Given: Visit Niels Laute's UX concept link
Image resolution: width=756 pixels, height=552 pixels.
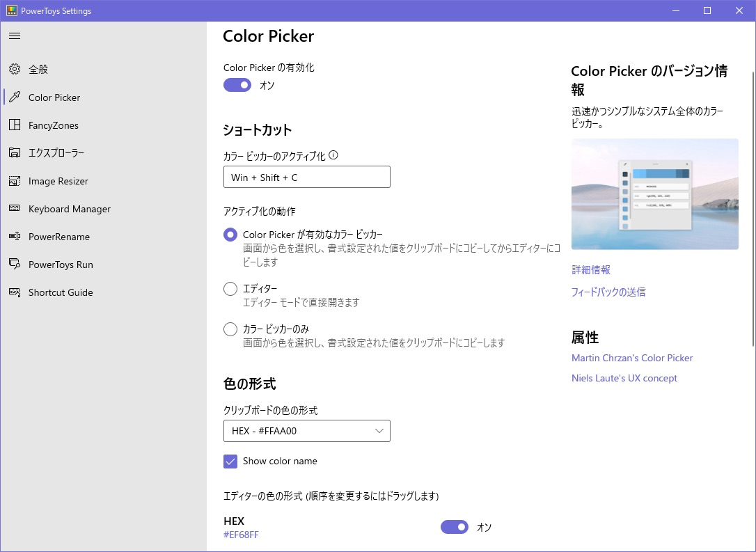Looking at the screenshot, I should tap(624, 378).
